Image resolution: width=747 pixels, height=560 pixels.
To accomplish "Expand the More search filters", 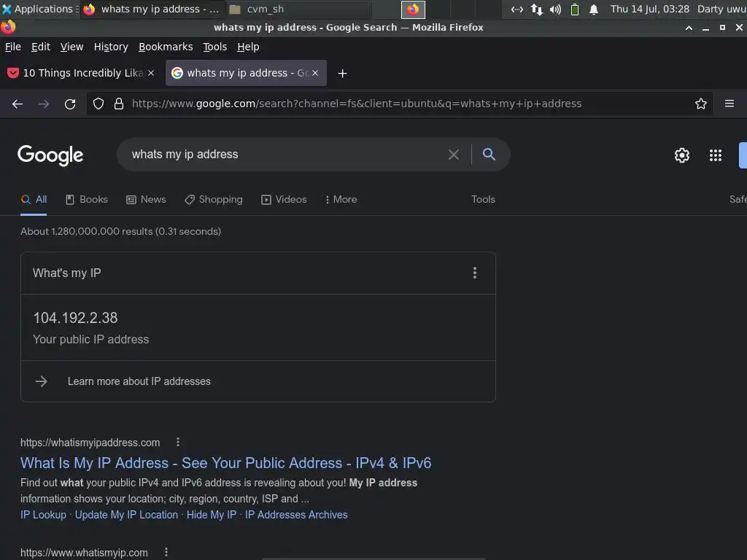I will point(341,200).
